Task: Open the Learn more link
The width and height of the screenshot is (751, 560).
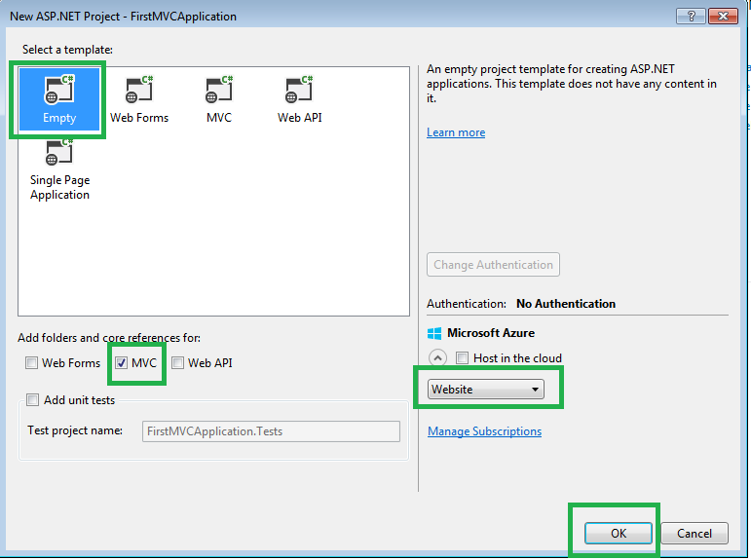Action: click(456, 132)
